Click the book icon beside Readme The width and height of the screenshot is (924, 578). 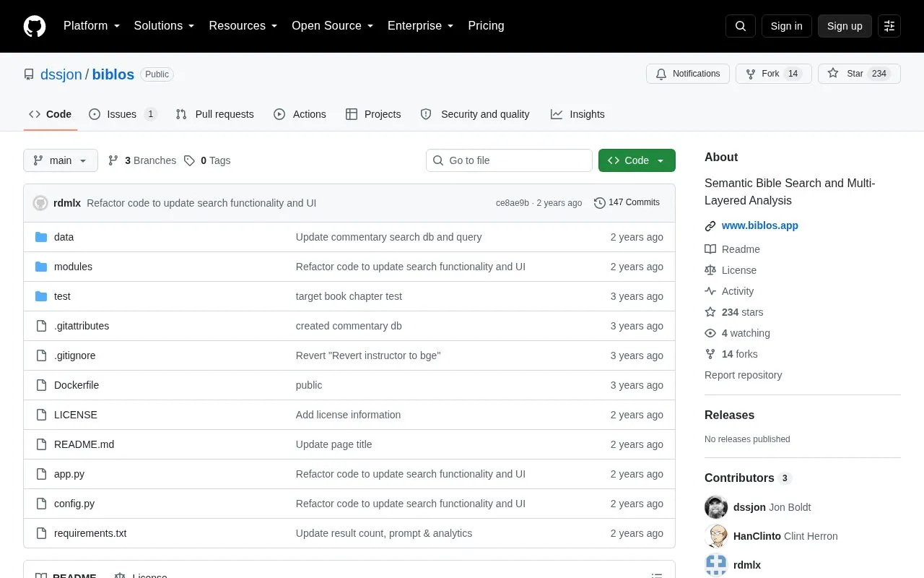click(x=710, y=249)
